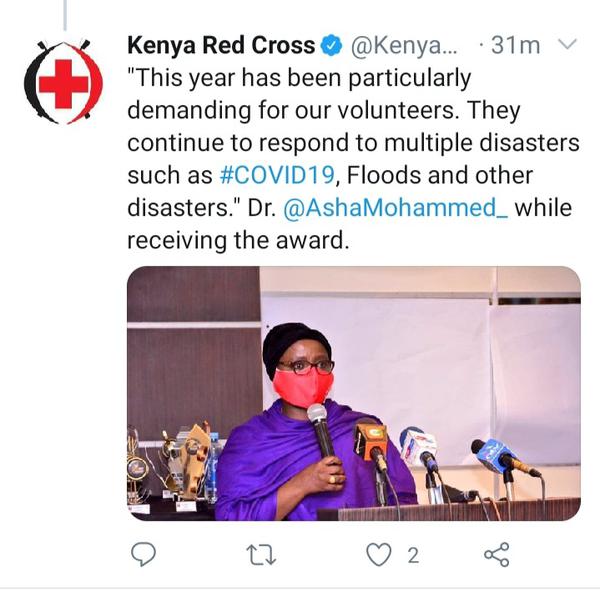600x591 pixels.
Task: Tap the red face mask in the photo
Action: pyautogui.click(x=303, y=387)
